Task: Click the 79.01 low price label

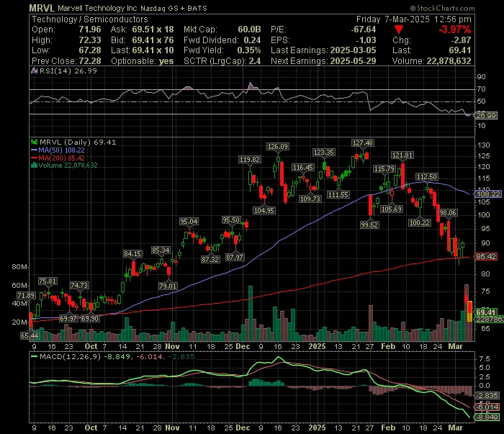Action: pos(168,286)
